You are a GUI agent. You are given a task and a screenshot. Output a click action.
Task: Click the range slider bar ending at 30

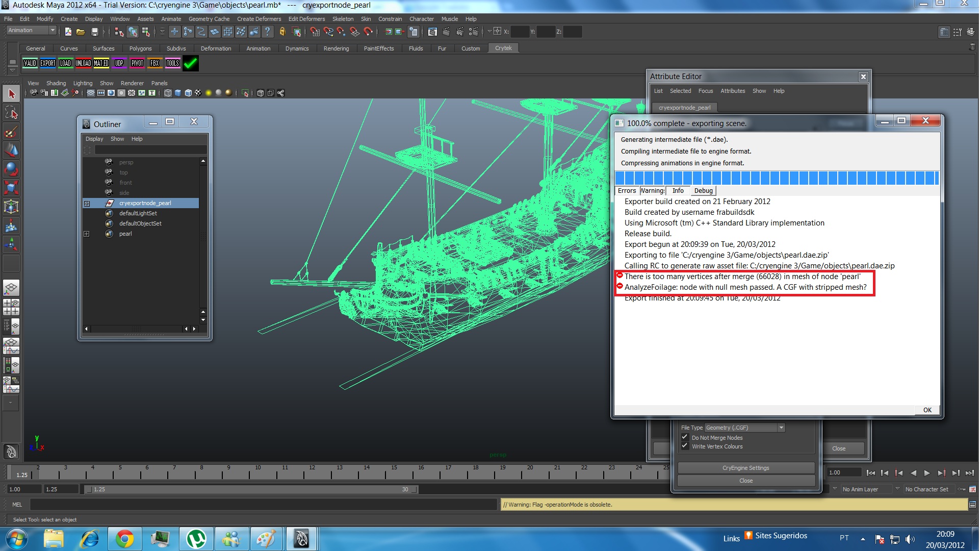pyautogui.click(x=251, y=489)
